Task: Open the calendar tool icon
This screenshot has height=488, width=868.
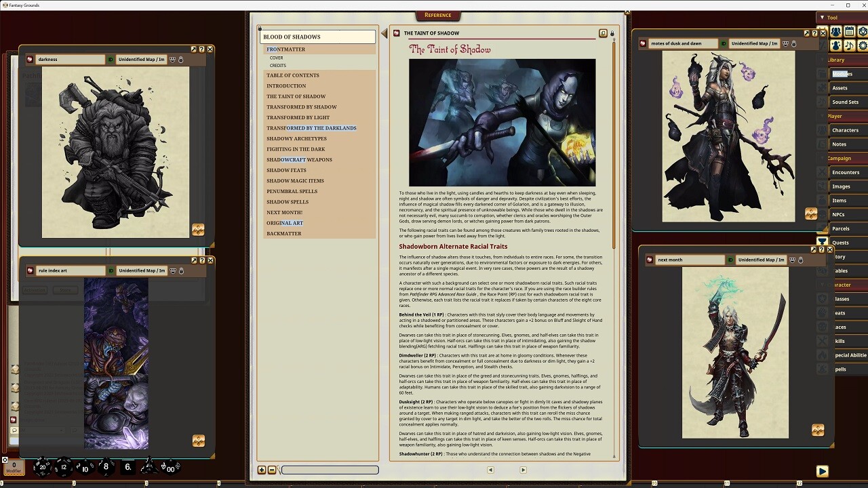Action: (x=849, y=32)
